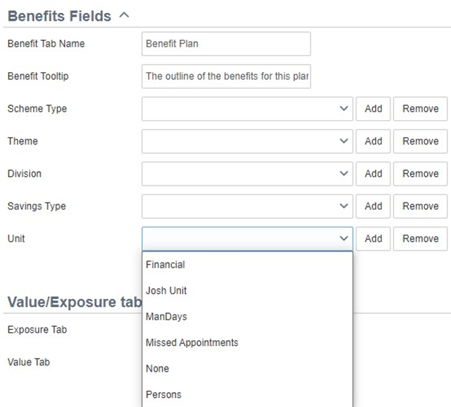Close the open Unit dropdown arrow
451x407 pixels.
pos(344,239)
